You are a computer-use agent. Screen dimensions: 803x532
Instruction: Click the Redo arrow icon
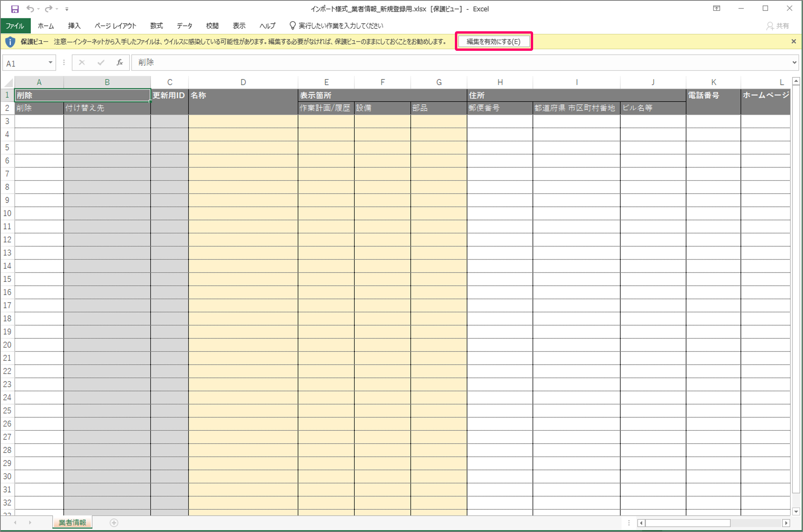[49, 9]
